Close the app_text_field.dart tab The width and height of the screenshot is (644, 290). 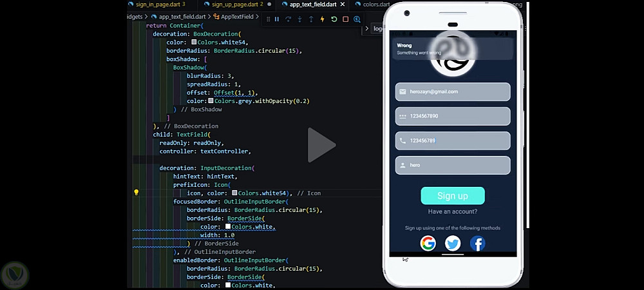[x=343, y=5]
